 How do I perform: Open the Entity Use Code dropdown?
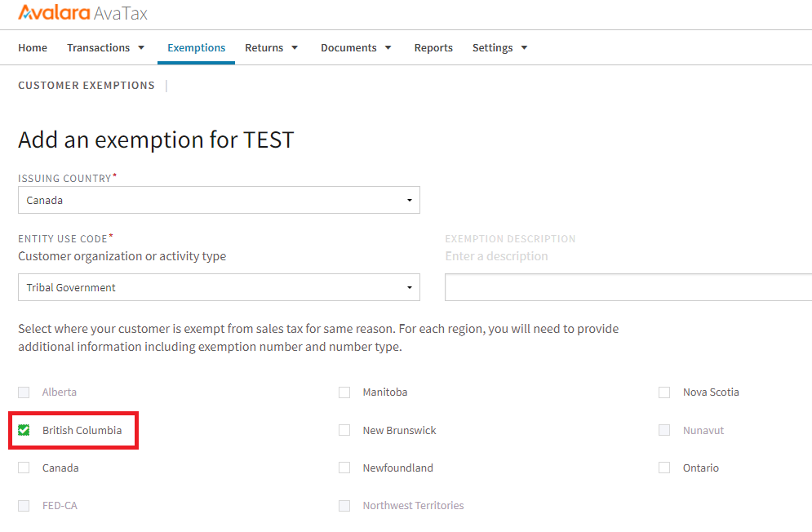(219, 287)
